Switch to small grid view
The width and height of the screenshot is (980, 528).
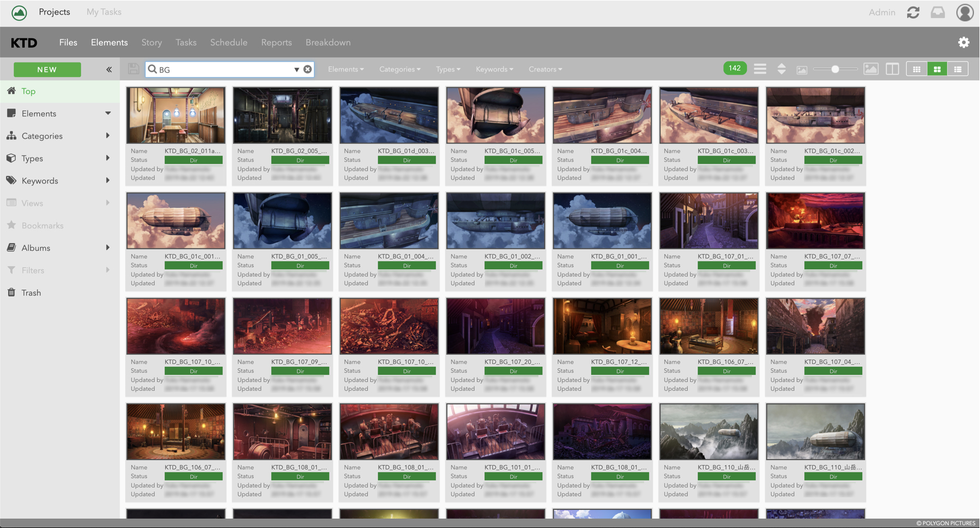917,69
